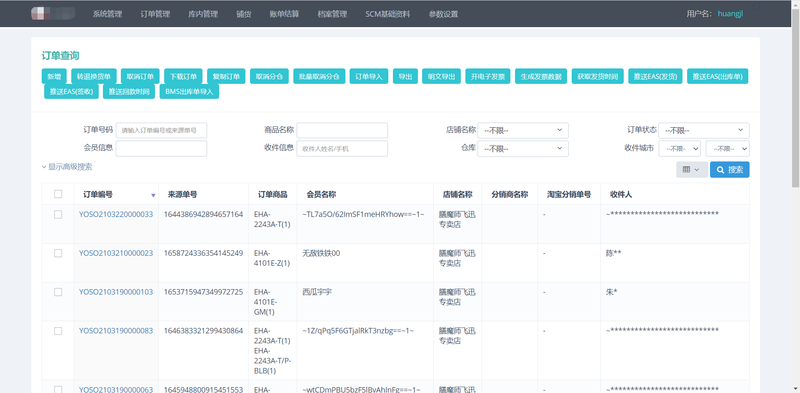Focus the 商品名称 input field
Image resolution: width=800 pixels, height=393 pixels.
pyautogui.click(x=342, y=130)
